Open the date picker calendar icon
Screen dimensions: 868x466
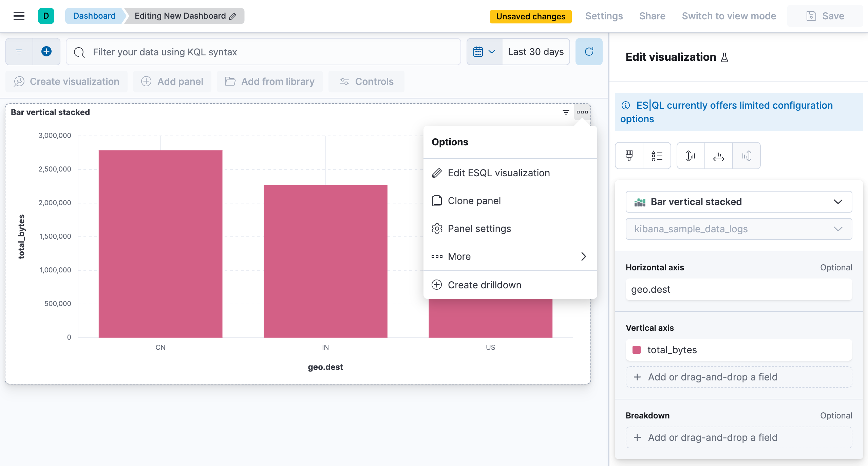478,52
